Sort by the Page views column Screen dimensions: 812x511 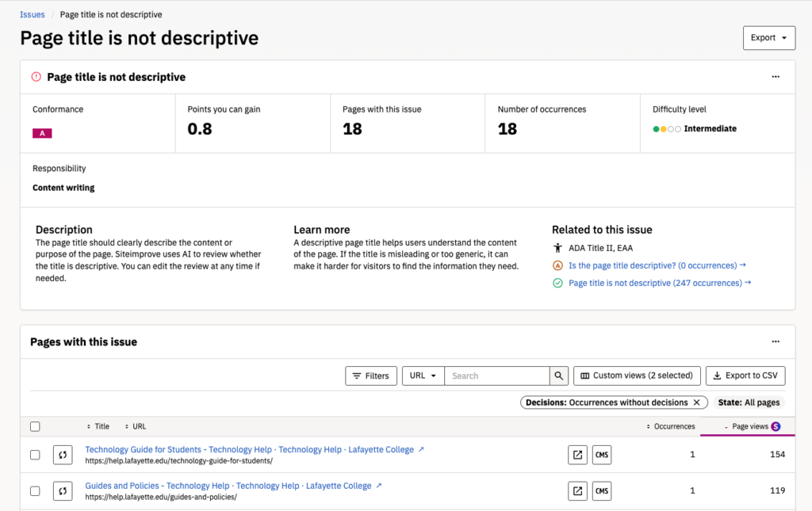point(745,427)
